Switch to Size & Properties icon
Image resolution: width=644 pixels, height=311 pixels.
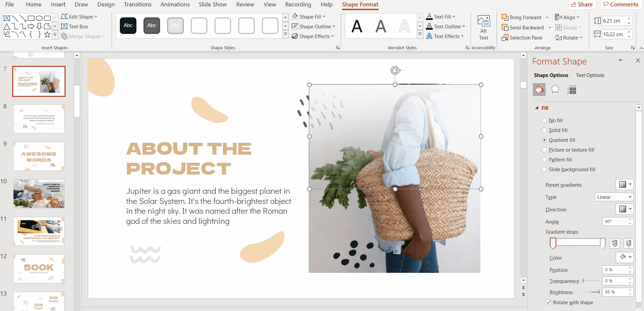coord(572,90)
